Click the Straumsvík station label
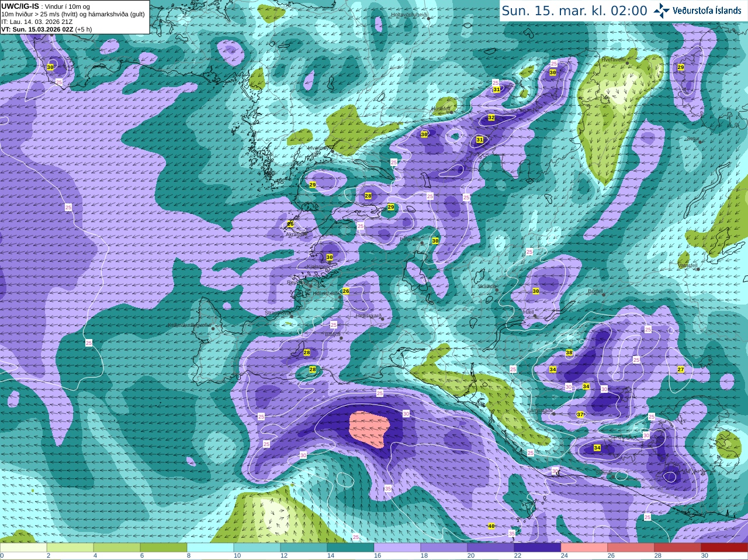748x560 pixels. [x=277, y=313]
